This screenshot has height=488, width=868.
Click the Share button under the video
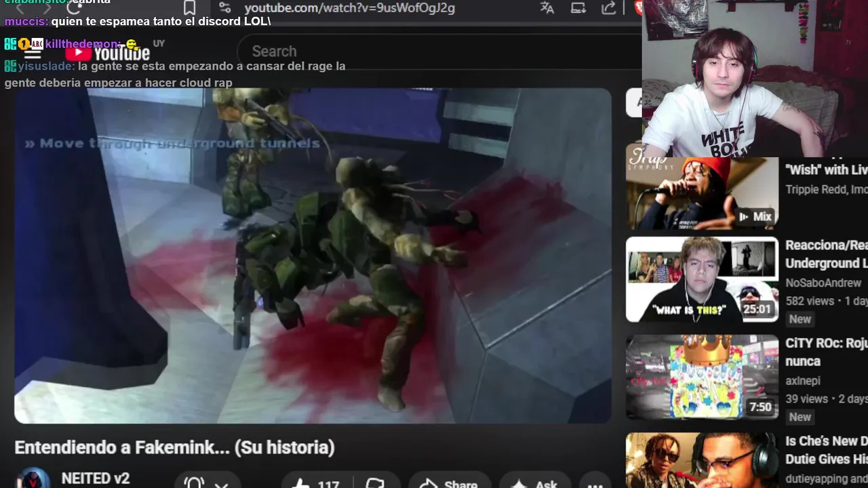click(x=448, y=484)
